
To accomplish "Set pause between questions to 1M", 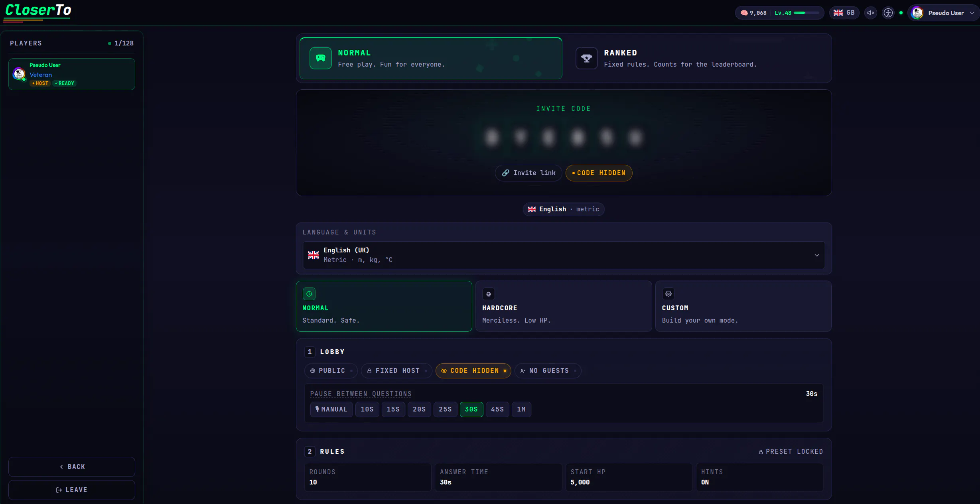I will [x=521, y=409].
